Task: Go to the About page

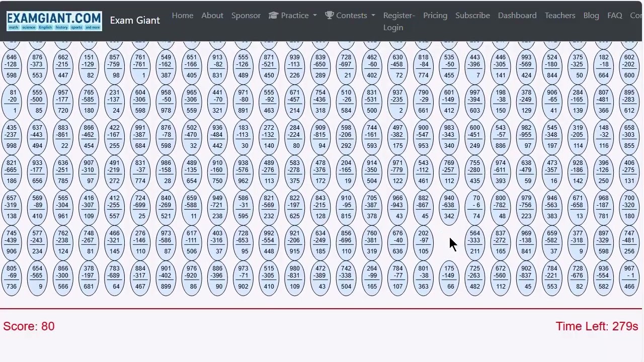Action: [212, 15]
